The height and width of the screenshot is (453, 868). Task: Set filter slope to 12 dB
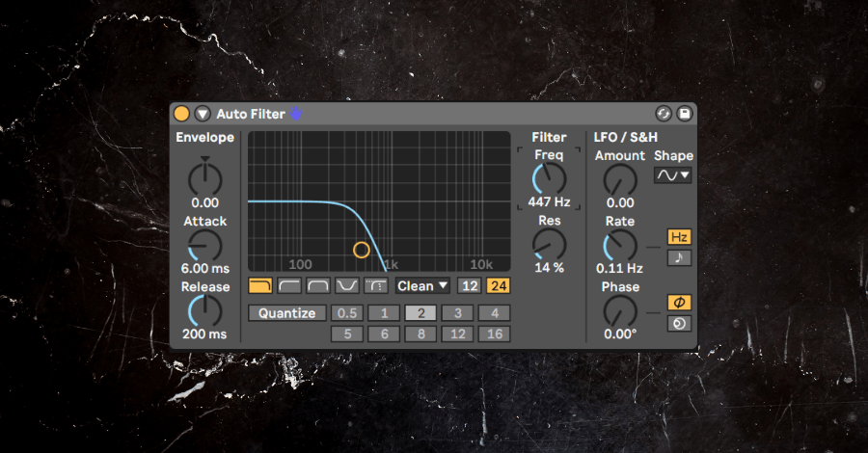[x=470, y=286]
